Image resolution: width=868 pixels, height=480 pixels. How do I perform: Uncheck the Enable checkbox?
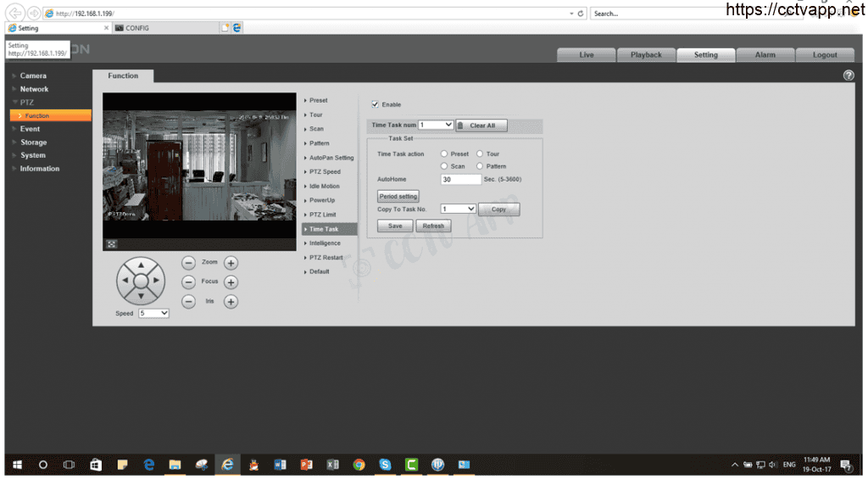[x=376, y=104]
